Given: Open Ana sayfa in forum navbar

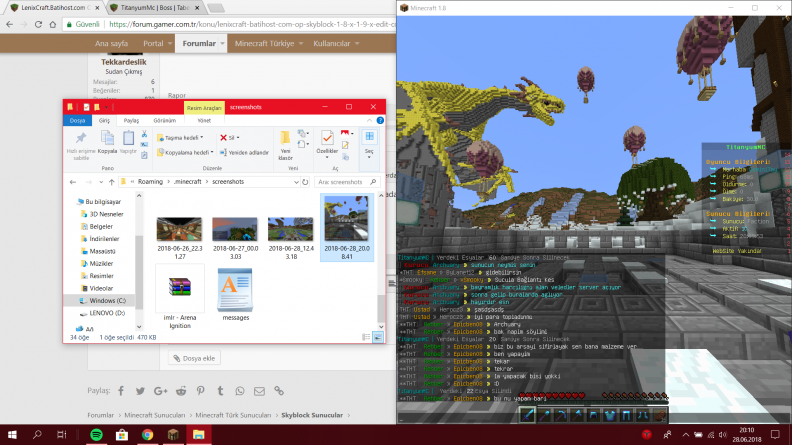Looking at the screenshot, I should coord(112,43).
